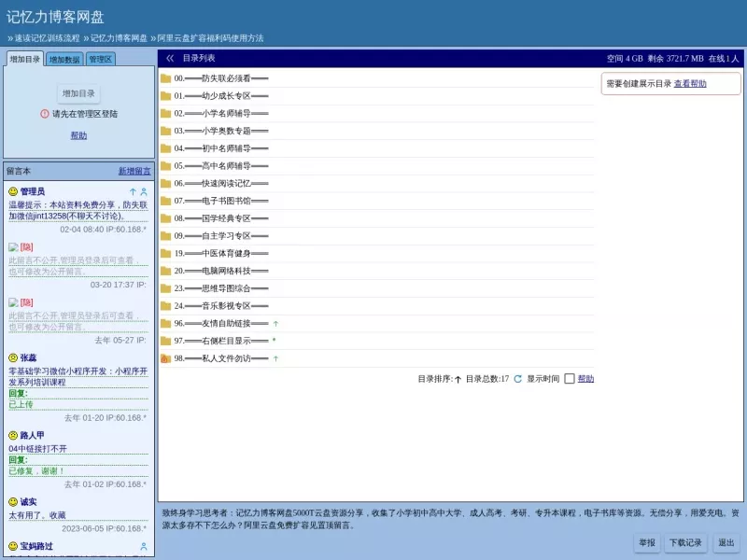Open breadcrumb link 阿里云盘扩容福利码使用方法

(211, 38)
